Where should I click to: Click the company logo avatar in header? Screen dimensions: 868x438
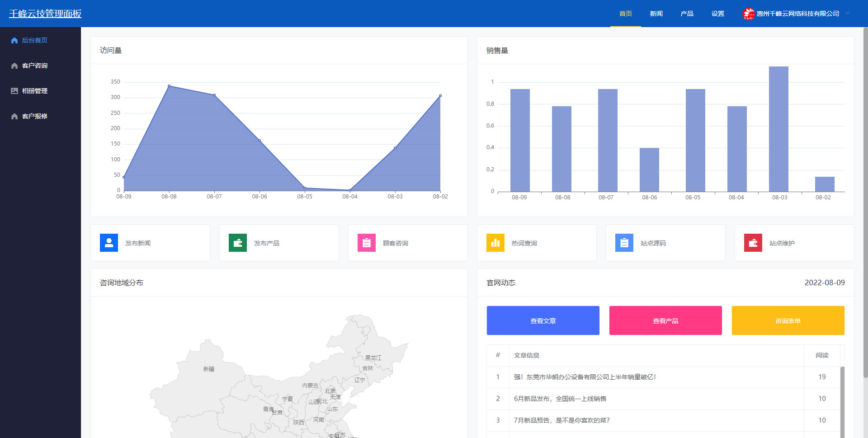point(748,14)
